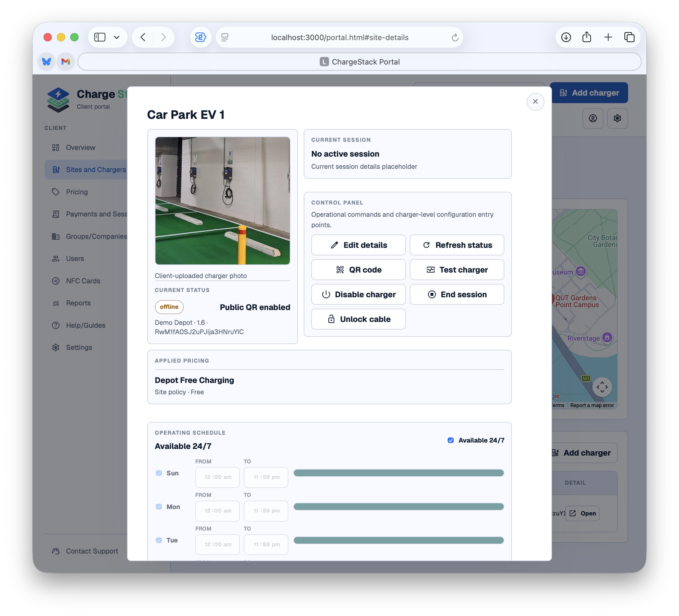
Task: Toggle the Mon day checkbox
Action: 159,506
